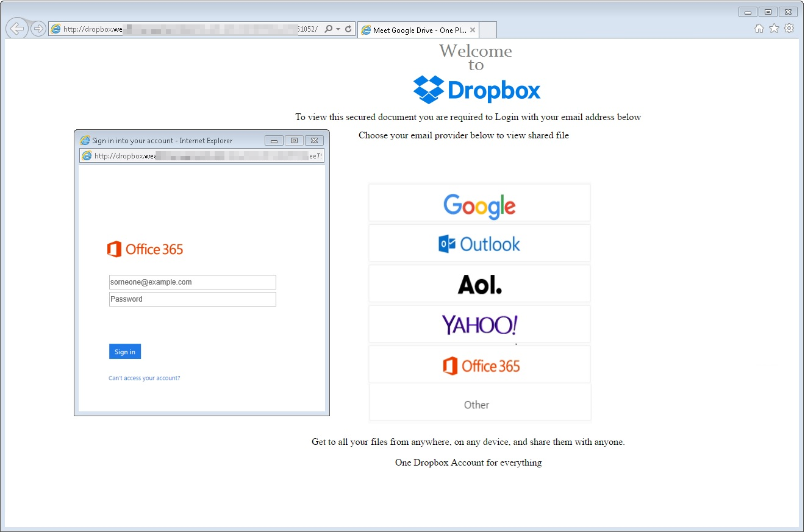Click the Office 365 logo in the popup
The height and width of the screenshot is (532, 805).
point(145,249)
